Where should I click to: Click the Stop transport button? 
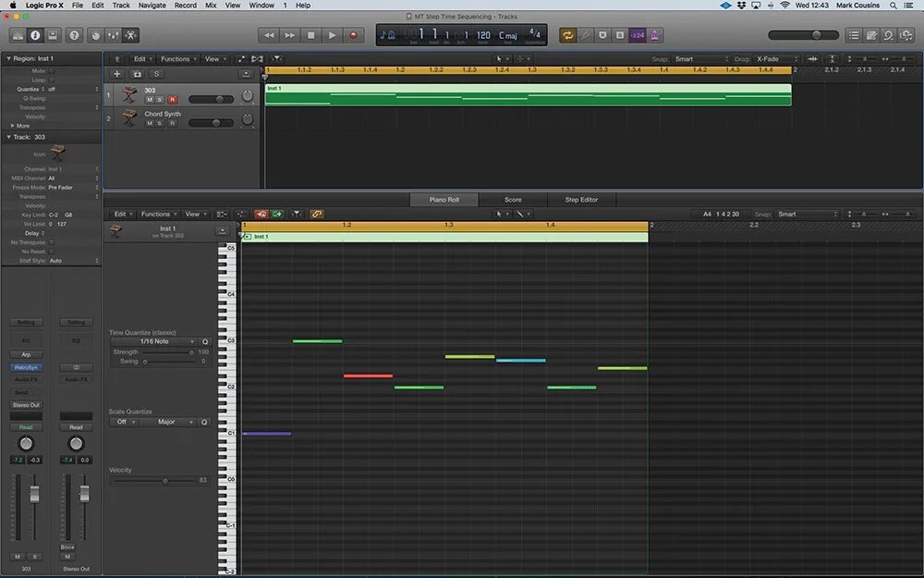click(x=311, y=35)
